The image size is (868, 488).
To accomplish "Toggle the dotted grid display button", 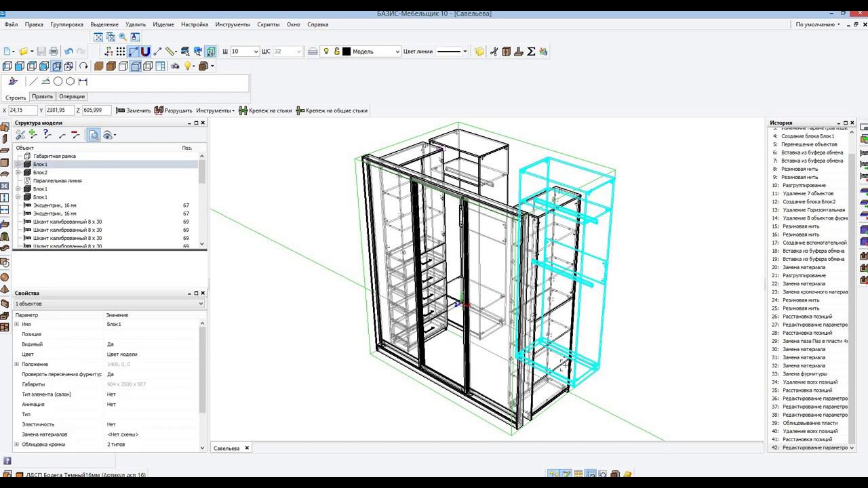I will point(121,52).
